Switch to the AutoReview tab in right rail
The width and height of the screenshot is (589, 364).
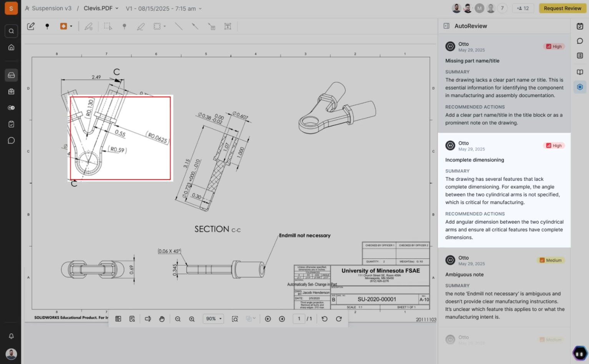[580, 87]
